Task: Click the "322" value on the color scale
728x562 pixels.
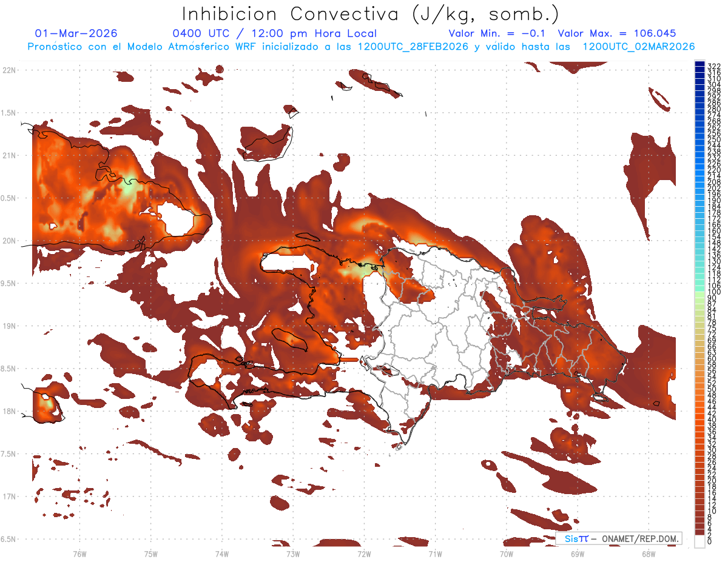Action: point(713,65)
